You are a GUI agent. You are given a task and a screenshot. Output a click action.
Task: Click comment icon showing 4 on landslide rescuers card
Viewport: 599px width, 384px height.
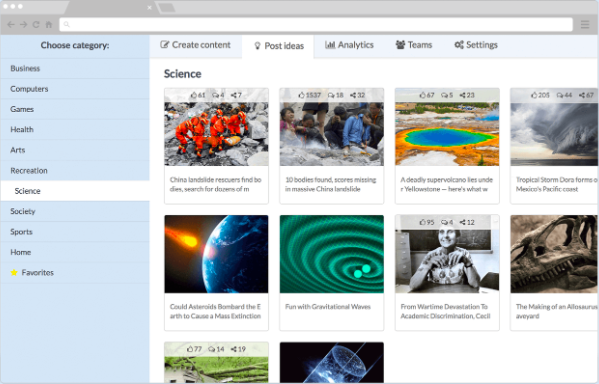click(215, 95)
